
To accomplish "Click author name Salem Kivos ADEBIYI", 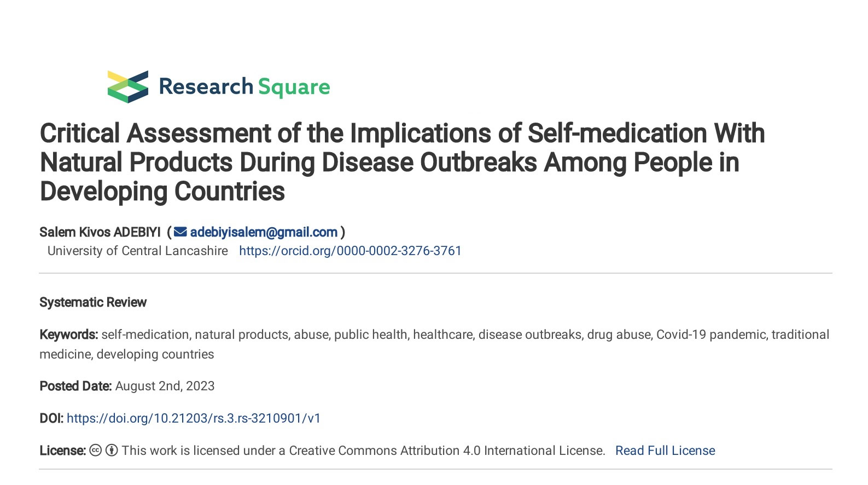I will (100, 232).
